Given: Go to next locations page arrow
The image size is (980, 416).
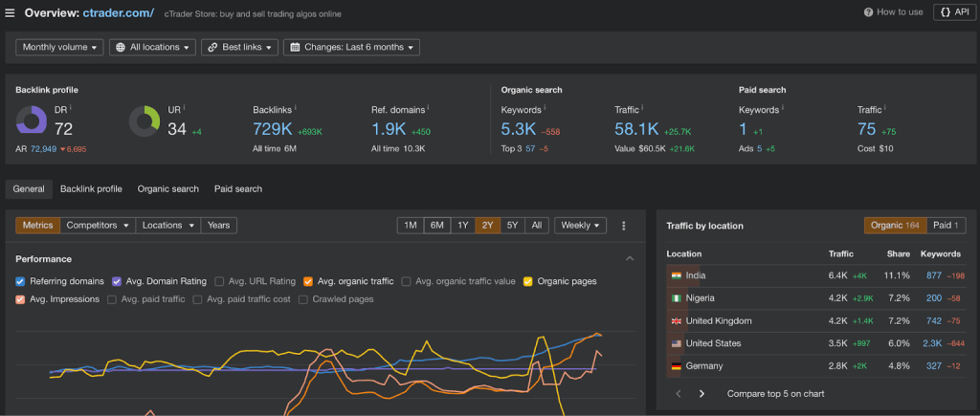Looking at the screenshot, I should point(702,393).
